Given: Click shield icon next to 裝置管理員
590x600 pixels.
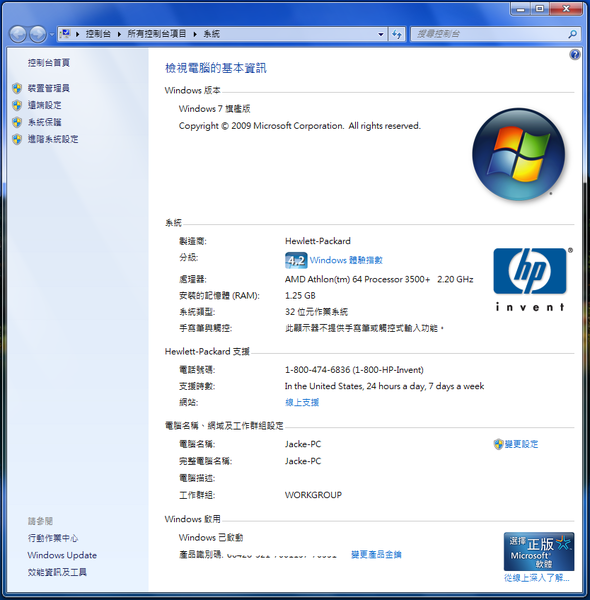Looking at the screenshot, I should (x=17, y=88).
